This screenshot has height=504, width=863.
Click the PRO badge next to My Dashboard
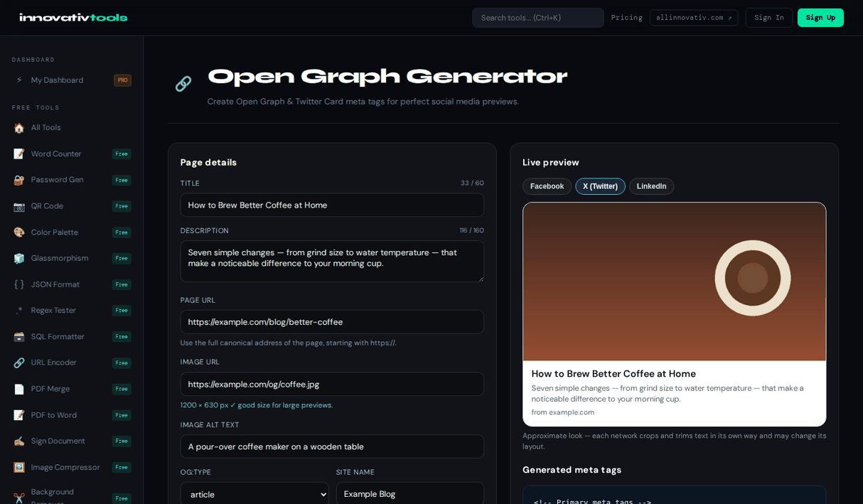click(122, 80)
